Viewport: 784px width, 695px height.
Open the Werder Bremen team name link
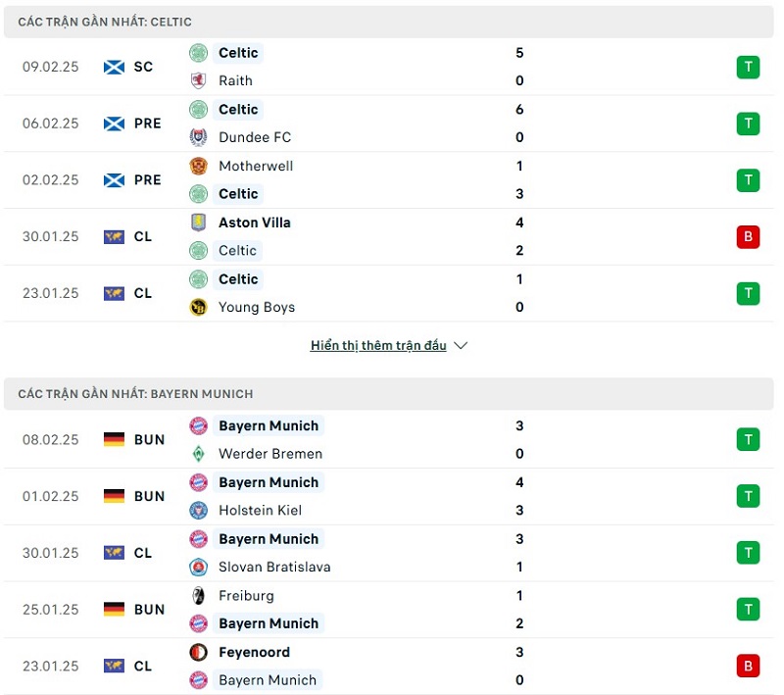270,454
